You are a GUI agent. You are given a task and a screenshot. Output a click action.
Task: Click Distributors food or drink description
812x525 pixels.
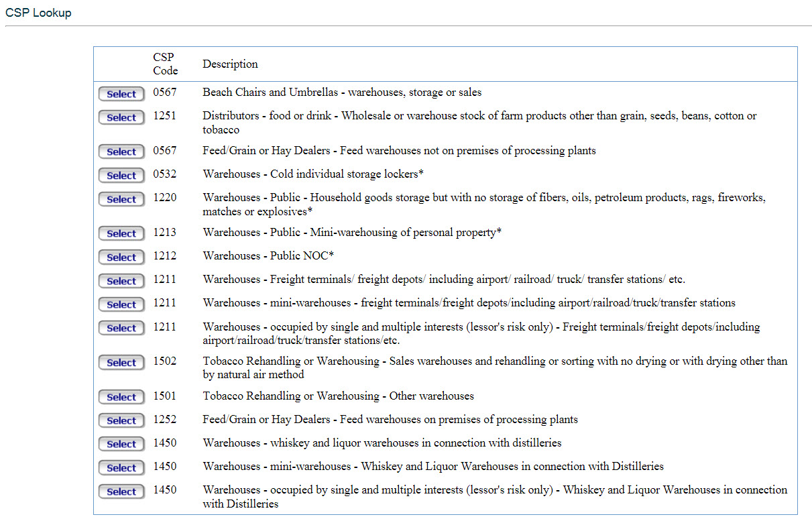[x=479, y=123]
